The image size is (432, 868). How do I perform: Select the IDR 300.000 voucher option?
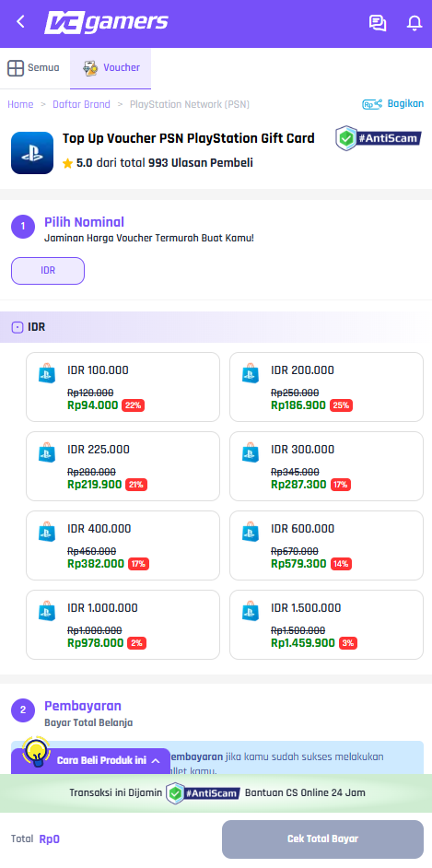tap(326, 466)
